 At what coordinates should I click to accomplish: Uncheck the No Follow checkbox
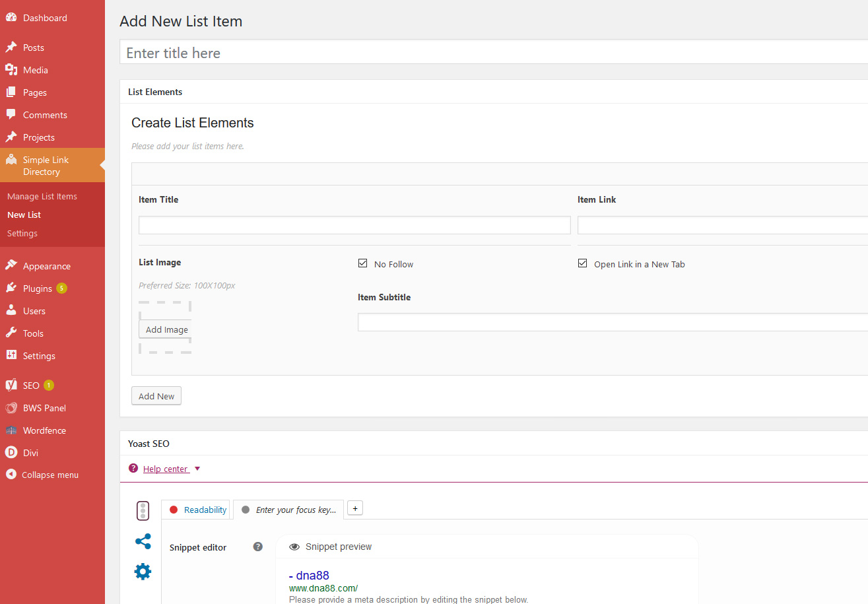(362, 263)
